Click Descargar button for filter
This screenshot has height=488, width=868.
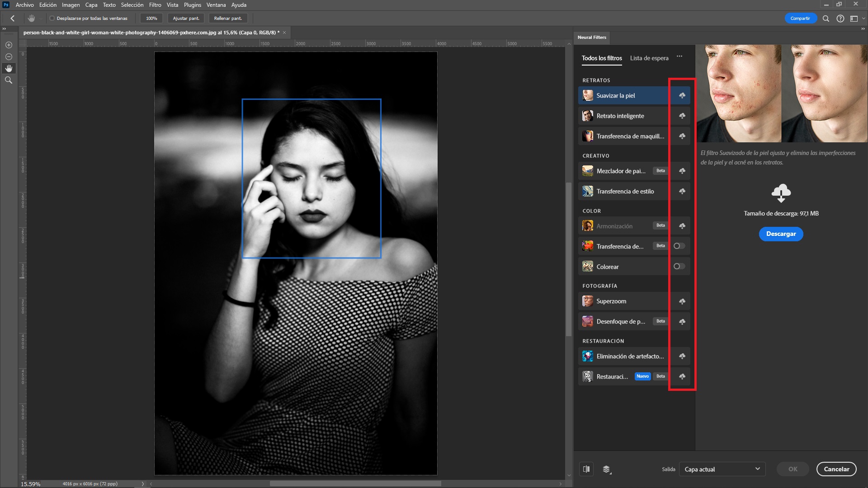(x=781, y=234)
